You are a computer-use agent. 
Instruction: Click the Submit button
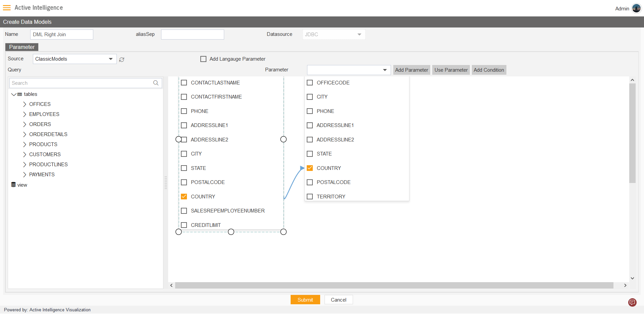coord(305,300)
